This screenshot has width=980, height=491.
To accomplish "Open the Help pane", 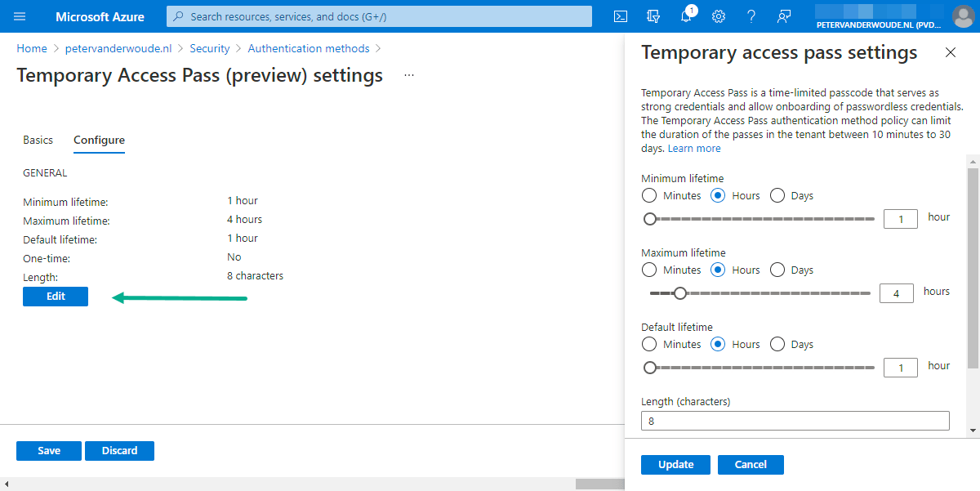I will point(751,16).
